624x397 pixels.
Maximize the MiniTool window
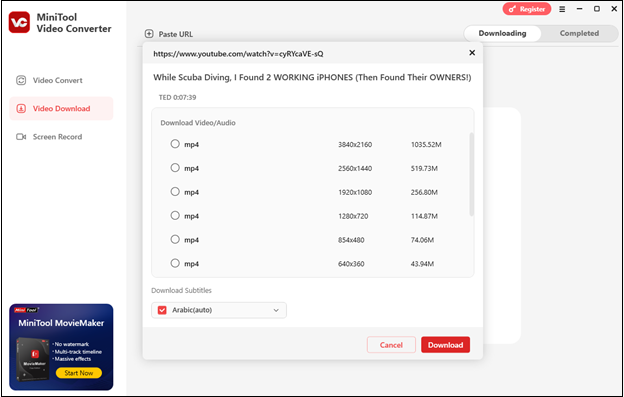point(597,9)
